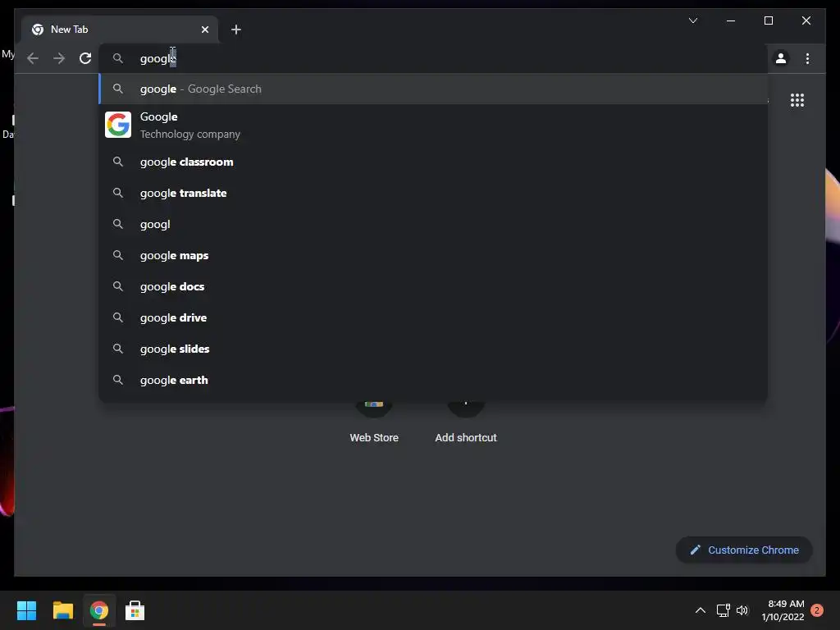Click search icon beside google classroom
The image size is (840, 630).
(118, 162)
